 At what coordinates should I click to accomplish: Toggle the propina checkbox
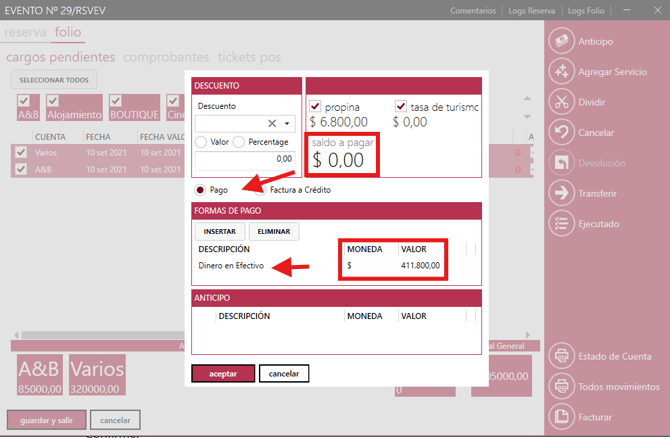point(315,106)
